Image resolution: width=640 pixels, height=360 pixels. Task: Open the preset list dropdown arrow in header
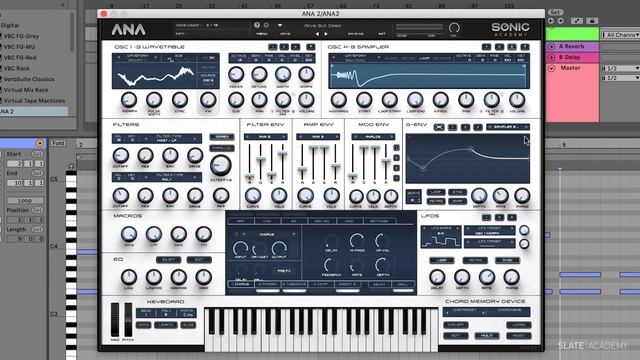280,25
